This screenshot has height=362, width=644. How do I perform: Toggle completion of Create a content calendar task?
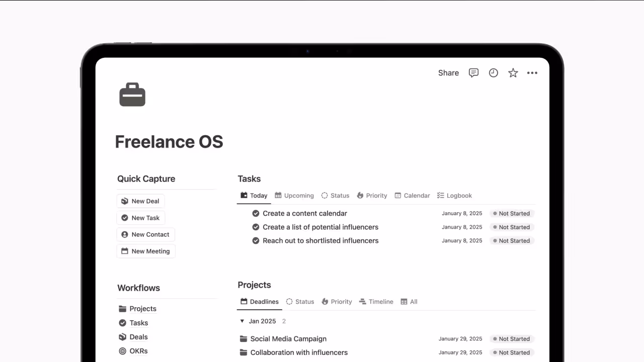point(256,213)
